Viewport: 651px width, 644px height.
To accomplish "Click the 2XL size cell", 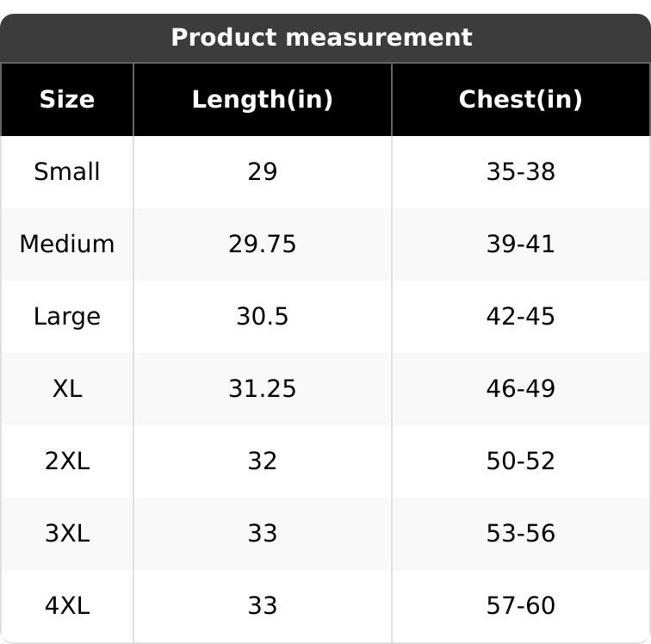I will [67, 461].
